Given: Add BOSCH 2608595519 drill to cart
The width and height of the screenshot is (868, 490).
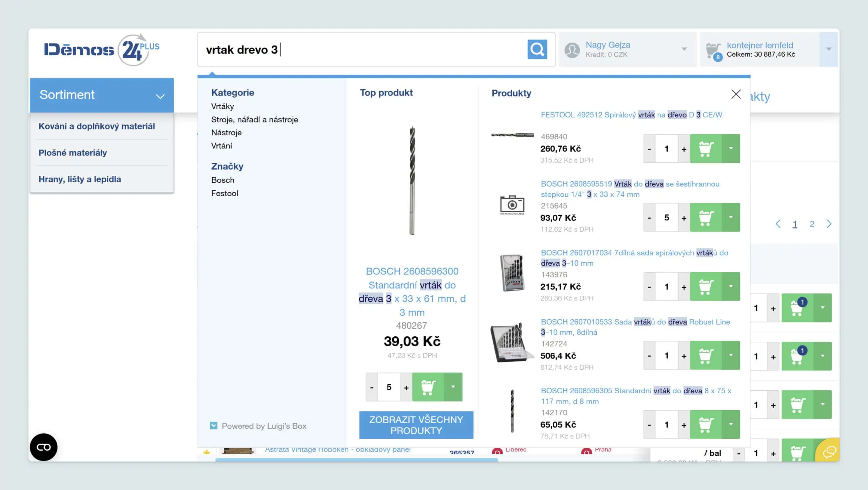Looking at the screenshot, I should pos(706,217).
